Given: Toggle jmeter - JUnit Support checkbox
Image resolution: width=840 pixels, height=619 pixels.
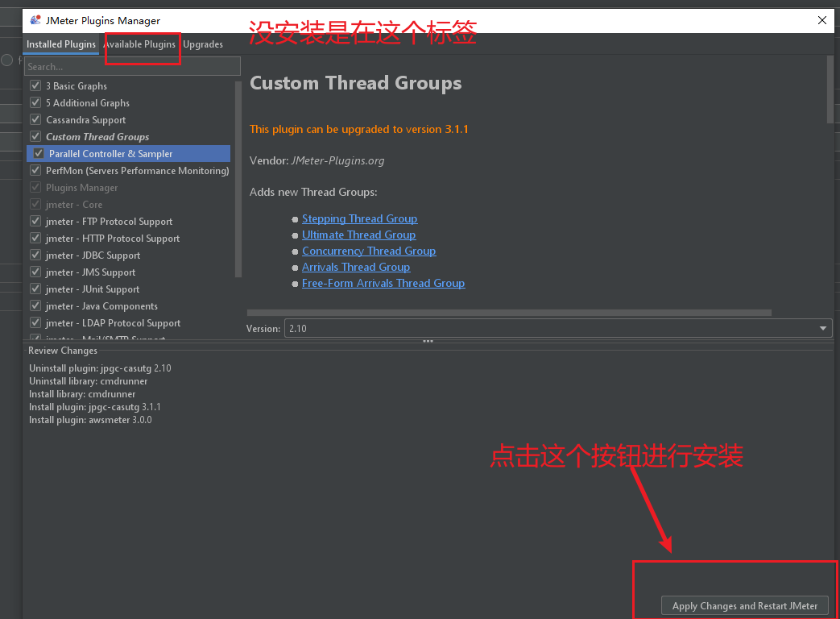Looking at the screenshot, I should tap(36, 289).
